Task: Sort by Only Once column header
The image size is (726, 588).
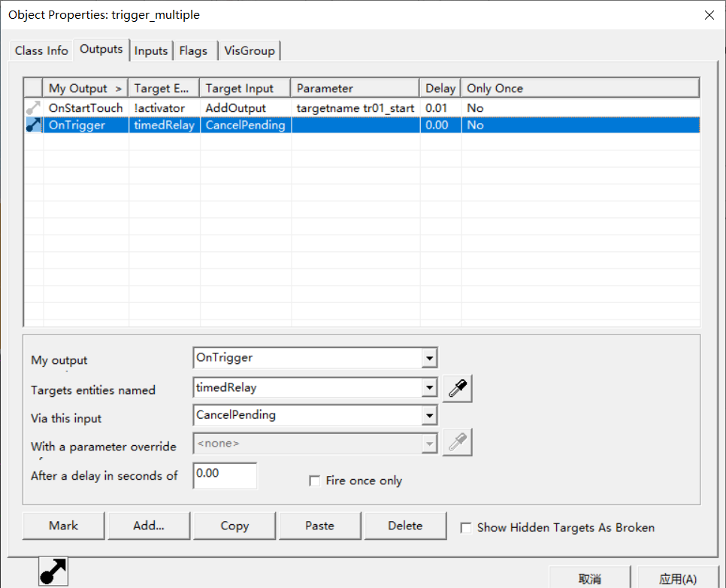Action: click(579, 88)
